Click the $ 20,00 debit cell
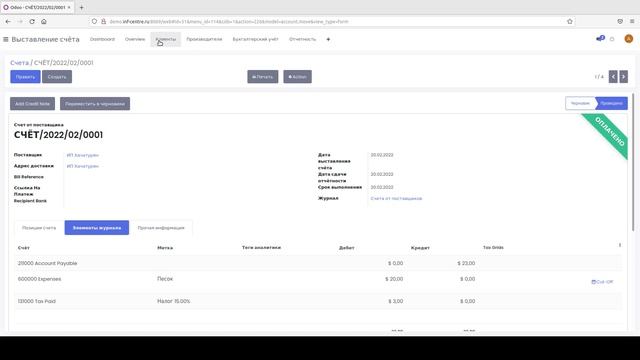Image resolution: width=640 pixels, height=360 pixels. [x=394, y=279]
